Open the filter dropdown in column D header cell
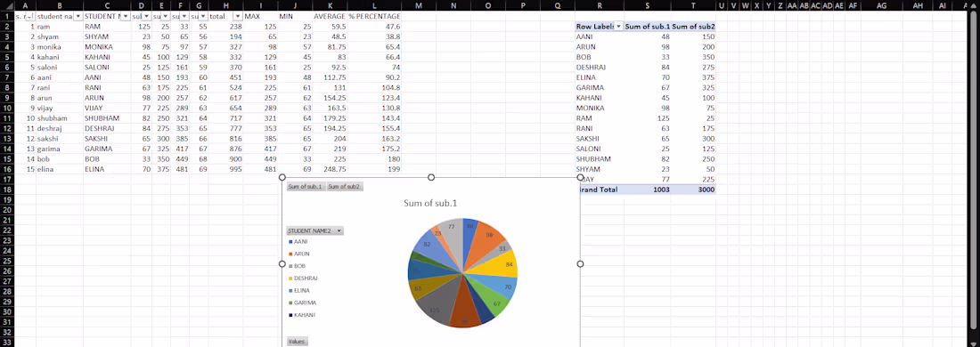 pos(146,16)
